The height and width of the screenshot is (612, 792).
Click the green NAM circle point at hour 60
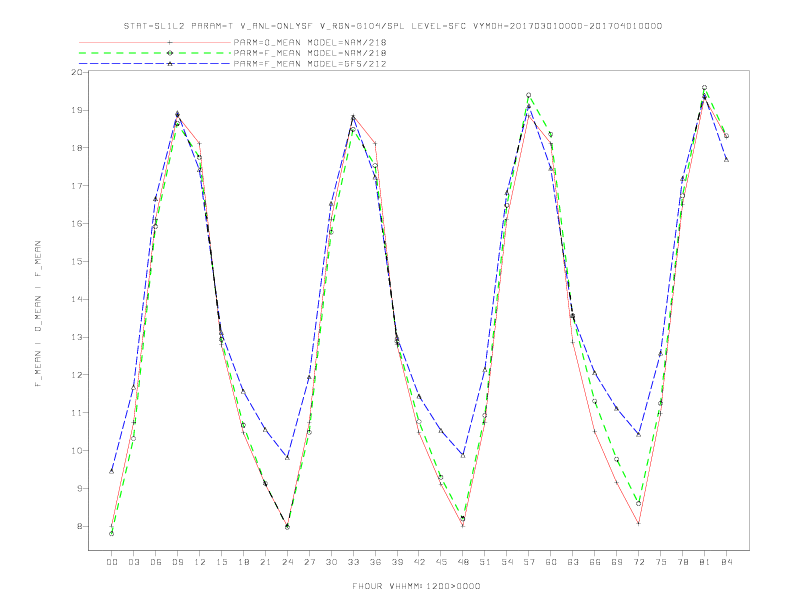coord(551,134)
